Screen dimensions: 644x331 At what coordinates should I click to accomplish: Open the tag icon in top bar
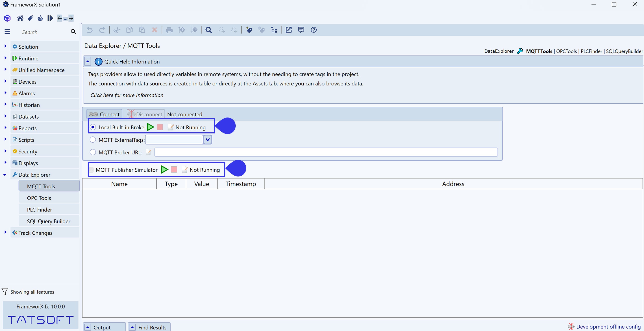point(30,18)
